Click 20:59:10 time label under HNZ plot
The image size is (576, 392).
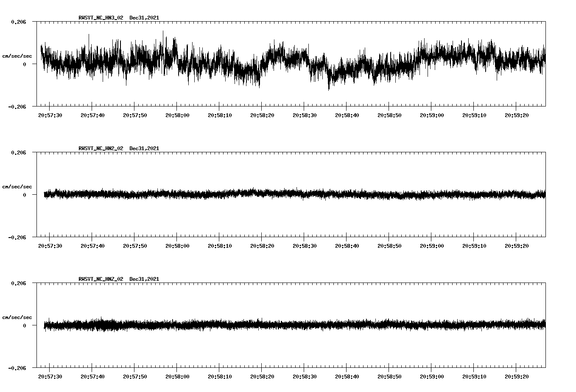pos(475,376)
